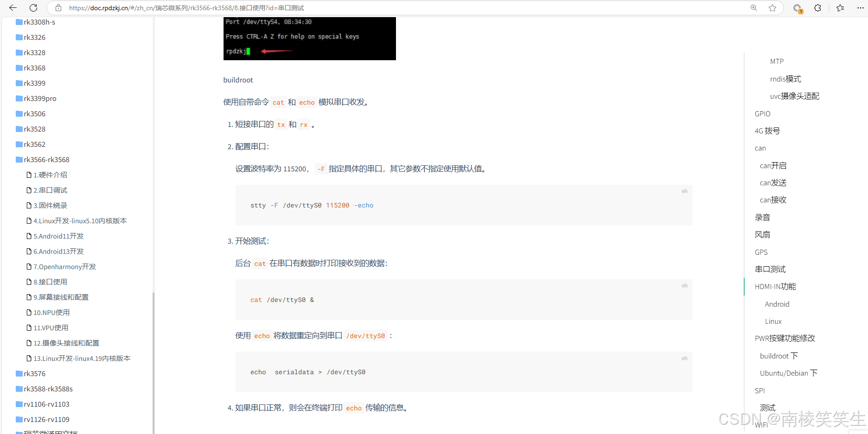
Task: Open the 6.Android13开发 page
Action: 55,251
